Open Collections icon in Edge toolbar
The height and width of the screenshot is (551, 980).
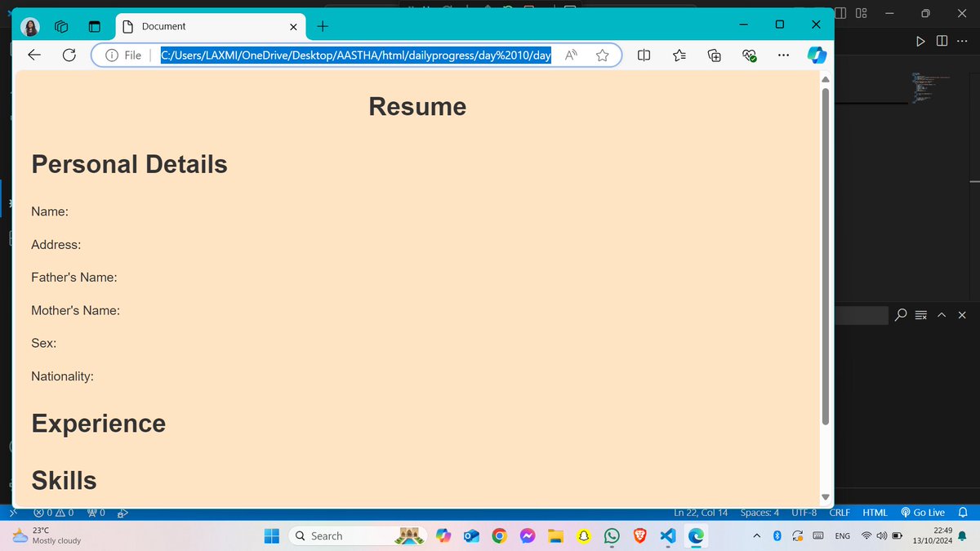(715, 55)
